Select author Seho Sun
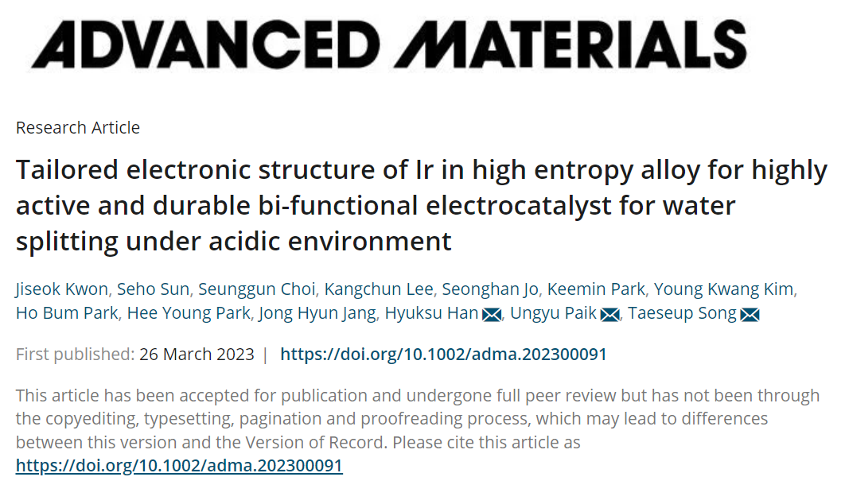Screen dimensions: 845x504 (x=153, y=289)
